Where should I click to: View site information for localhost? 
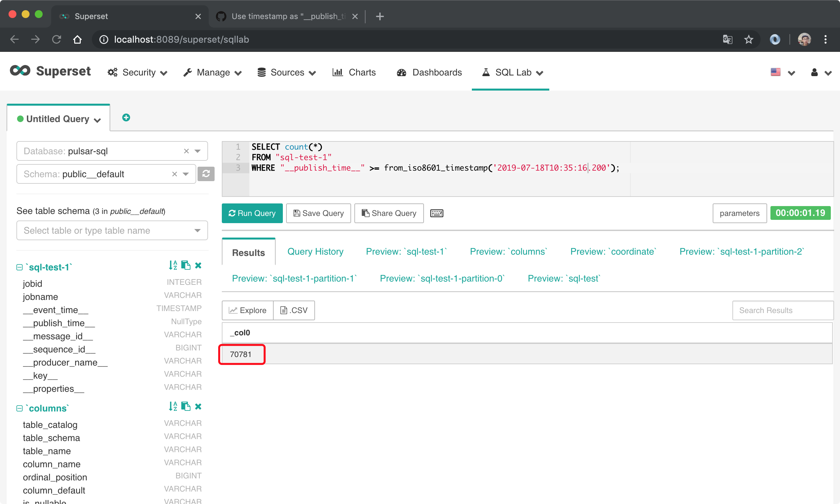click(104, 40)
